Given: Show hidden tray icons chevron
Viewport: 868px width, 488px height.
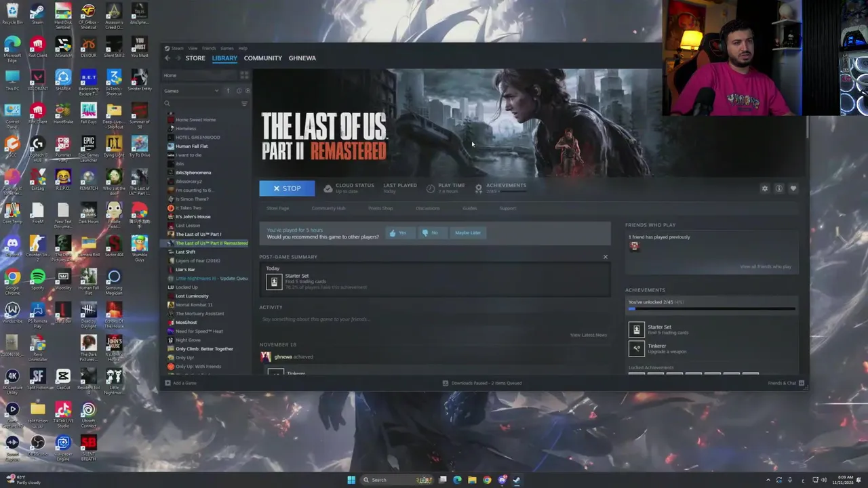Looking at the screenshot, I should 768,480.
